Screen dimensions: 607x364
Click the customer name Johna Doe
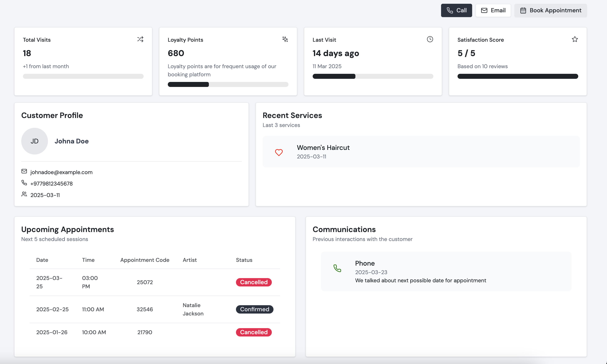coord(72,141)
